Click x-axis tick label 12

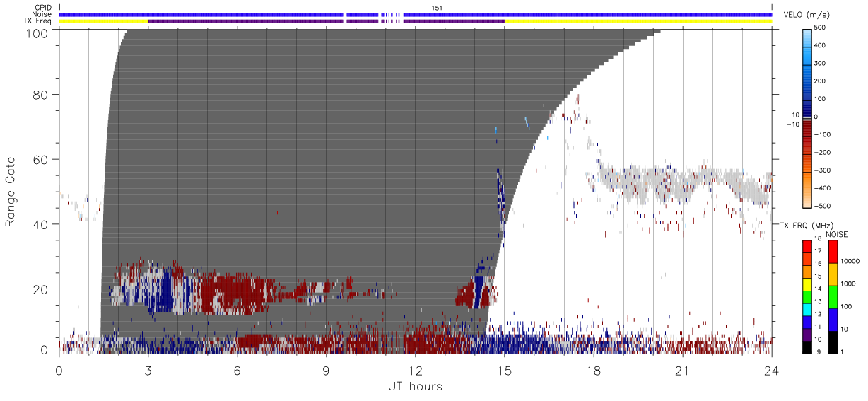(x=415, y=371)
